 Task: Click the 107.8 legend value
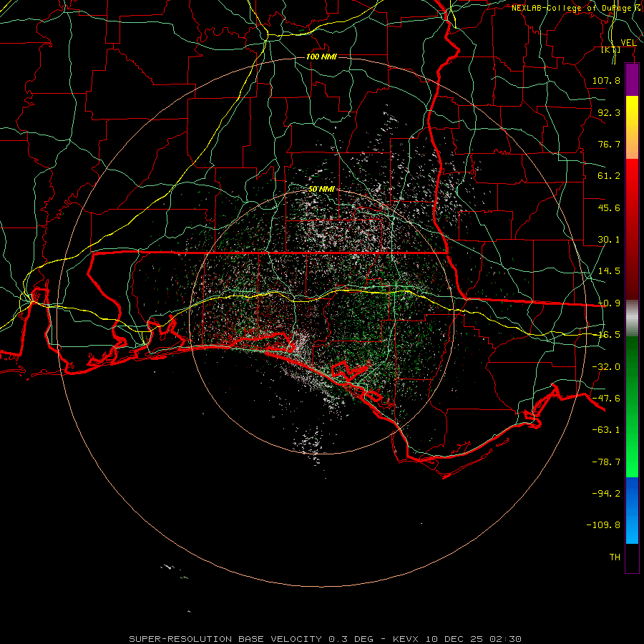point(606,80)
